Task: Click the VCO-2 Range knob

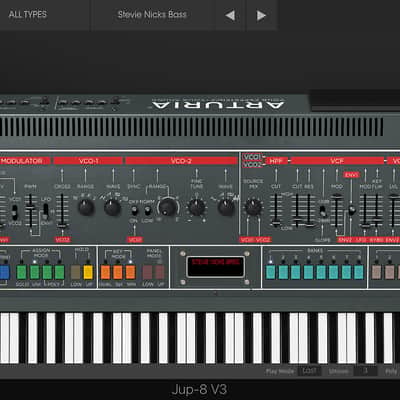Action: [168, 207]
